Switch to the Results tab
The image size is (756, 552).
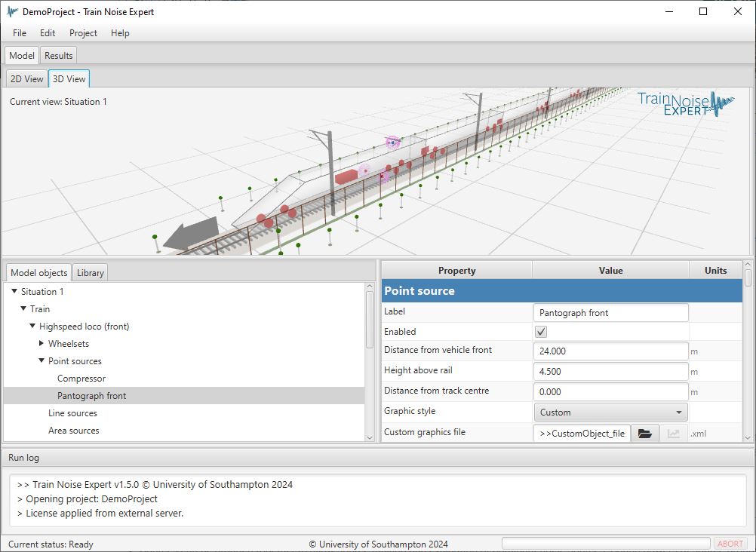(58, 56)
